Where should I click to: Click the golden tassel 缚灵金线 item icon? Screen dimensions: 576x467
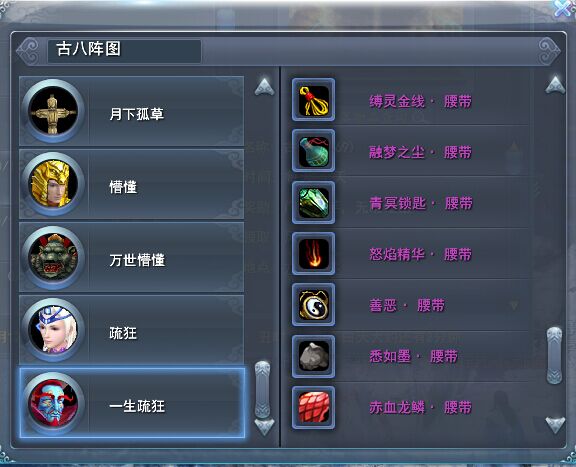coord(313,100)
